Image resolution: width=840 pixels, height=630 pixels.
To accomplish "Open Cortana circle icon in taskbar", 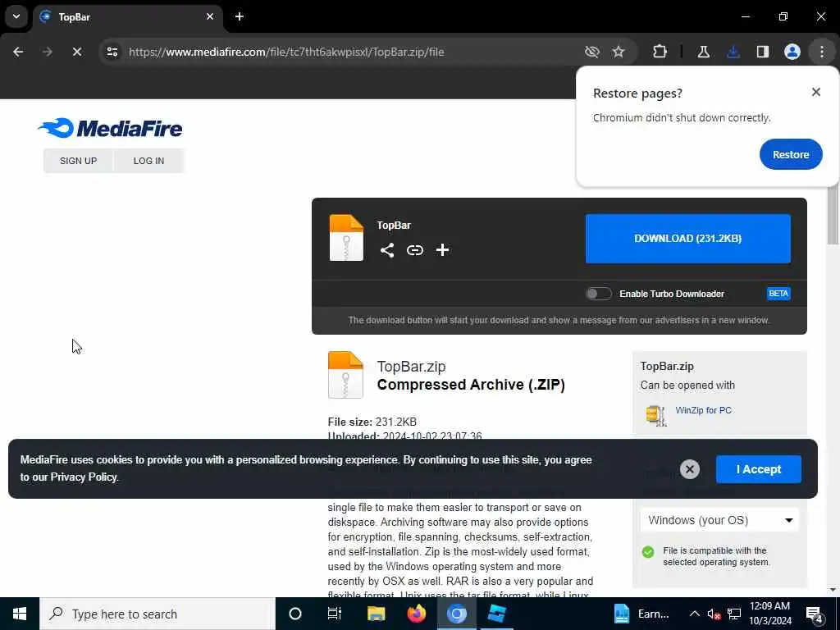I will click(295, 614).
